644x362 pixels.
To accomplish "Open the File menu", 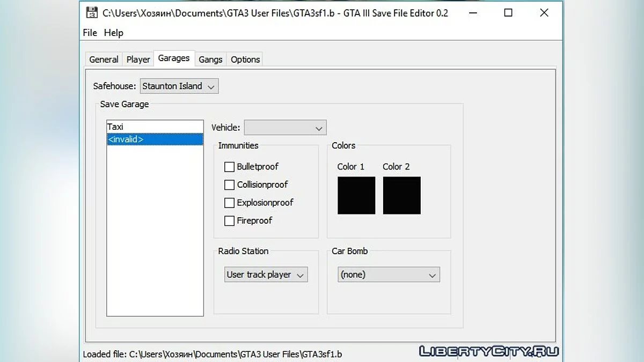I will point(90,33).
